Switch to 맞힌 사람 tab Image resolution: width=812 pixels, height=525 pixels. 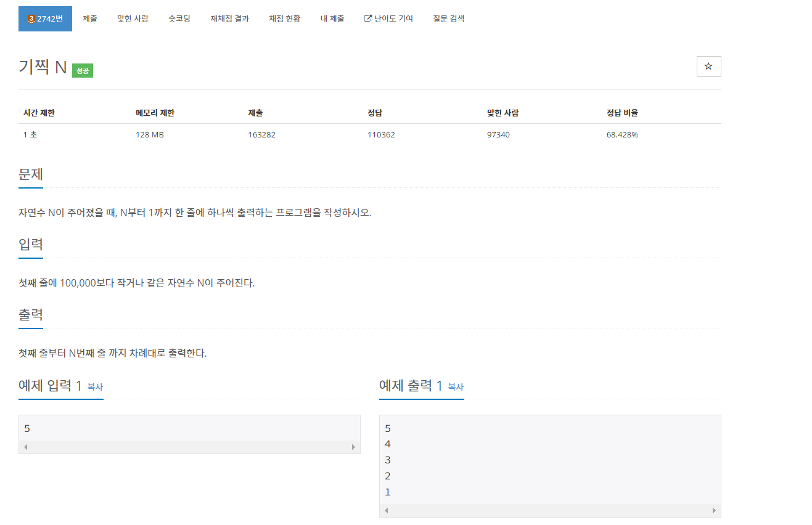click(133, 18)
